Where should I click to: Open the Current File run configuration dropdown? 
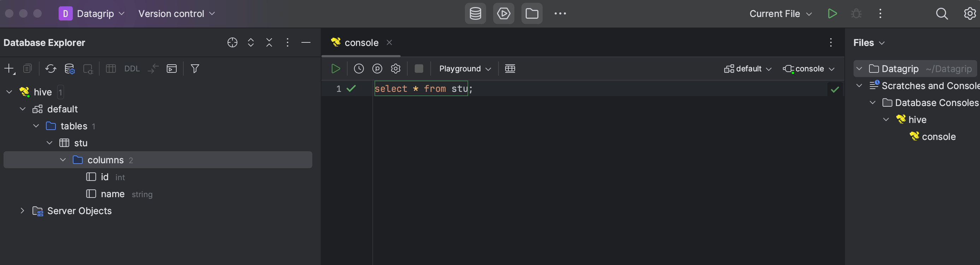pos(781,14)
